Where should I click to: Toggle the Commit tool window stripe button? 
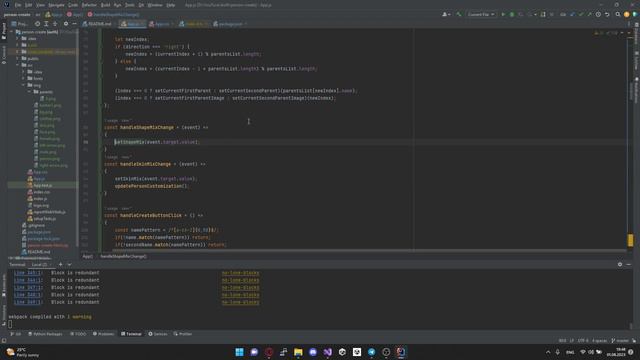click(x=4, y=55)
